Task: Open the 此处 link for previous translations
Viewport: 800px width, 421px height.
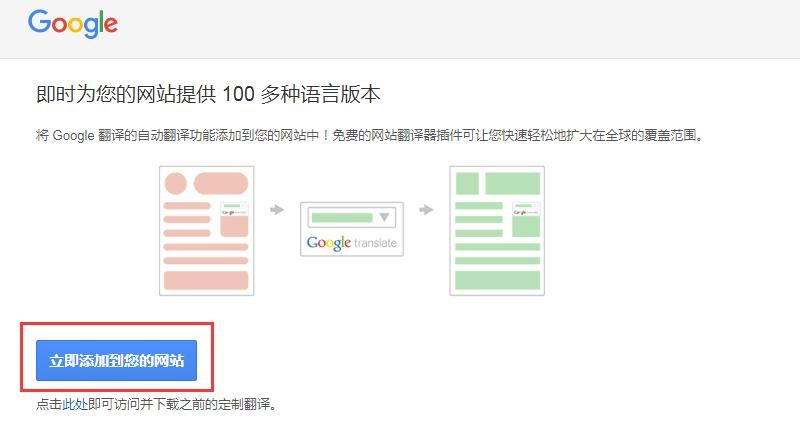Action: [75, 405]
